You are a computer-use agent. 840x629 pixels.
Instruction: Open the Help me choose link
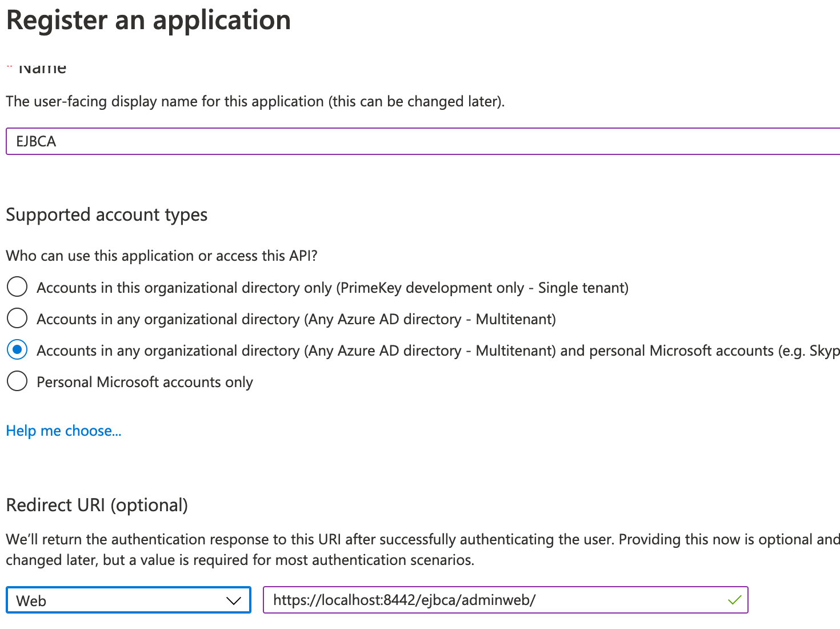[63, 431]
